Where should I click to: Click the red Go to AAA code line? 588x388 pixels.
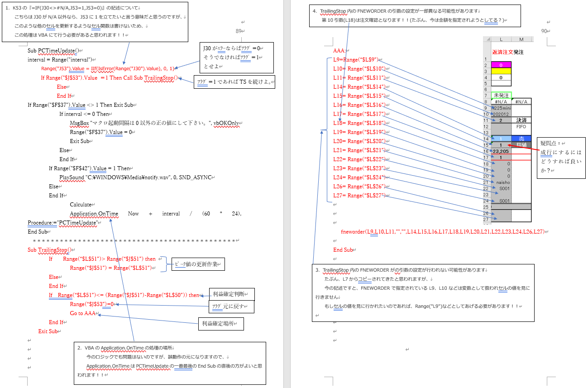point(83,313)
